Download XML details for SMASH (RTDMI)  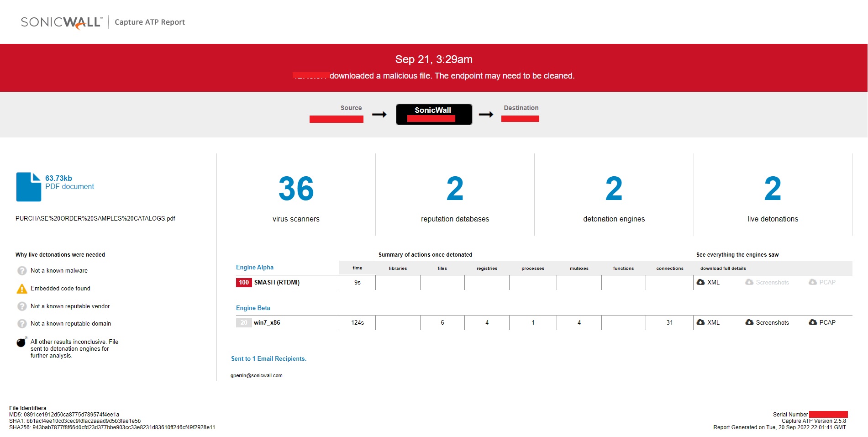708,282
